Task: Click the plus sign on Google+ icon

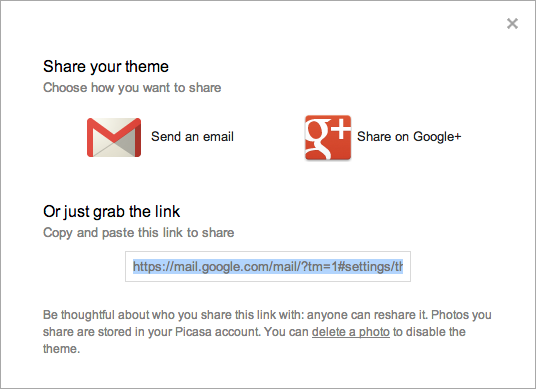Action: point(341,130)
